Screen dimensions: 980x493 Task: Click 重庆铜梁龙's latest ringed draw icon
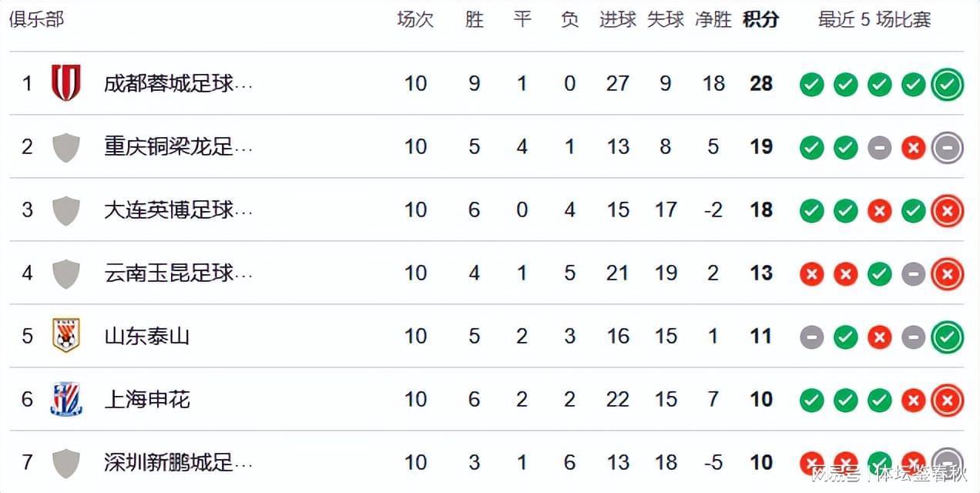point(948,147)
